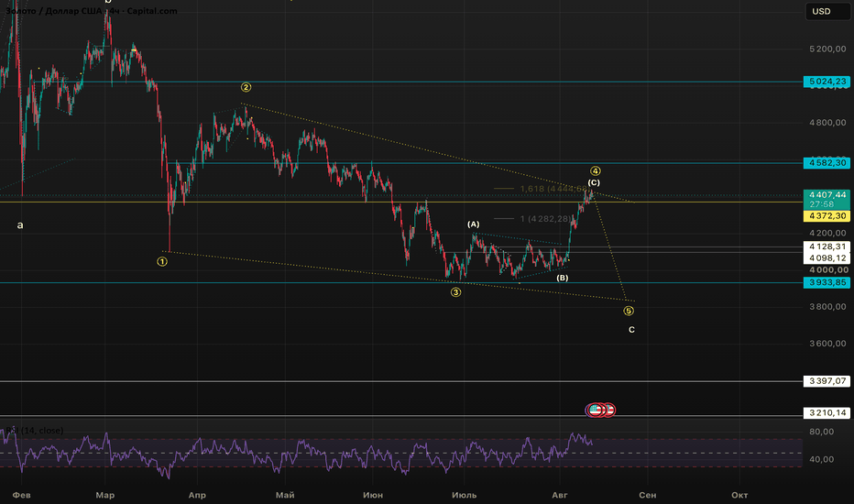This screenshot has height=504, width=854.
Task: Click the 4582,30 horizontal line price tag
Action: [x=827, y=162]
